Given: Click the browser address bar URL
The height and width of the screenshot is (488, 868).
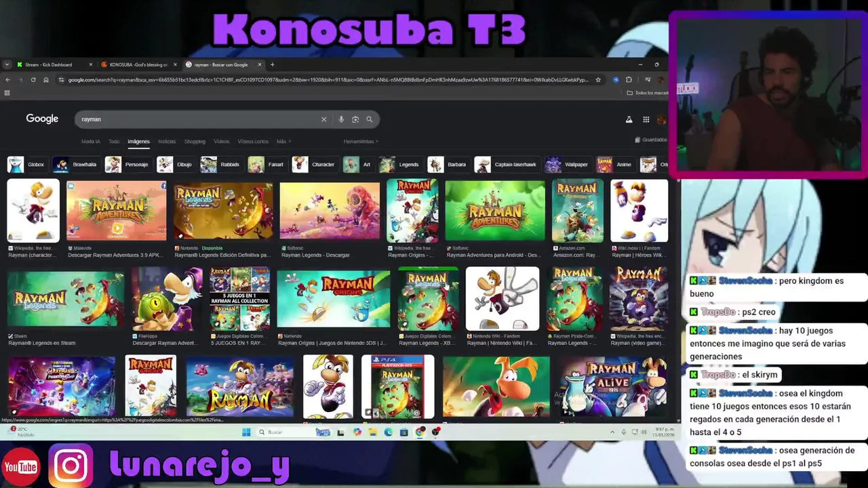Looking at the screenshot, I should 328,80.
